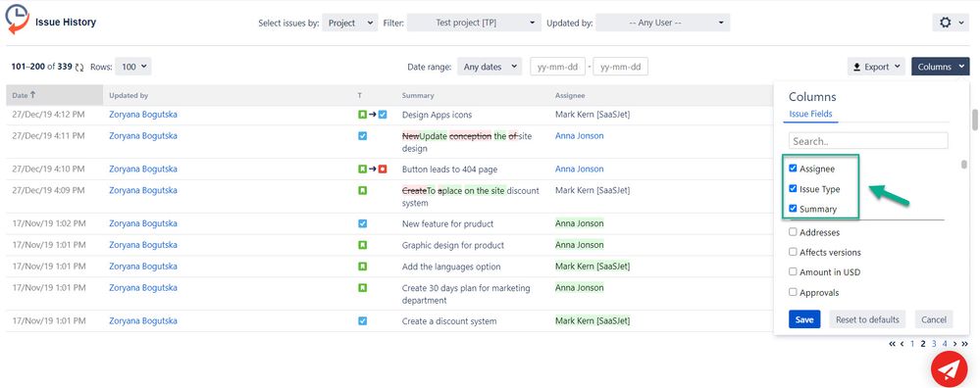Click the column Search field

pos(868,141)
